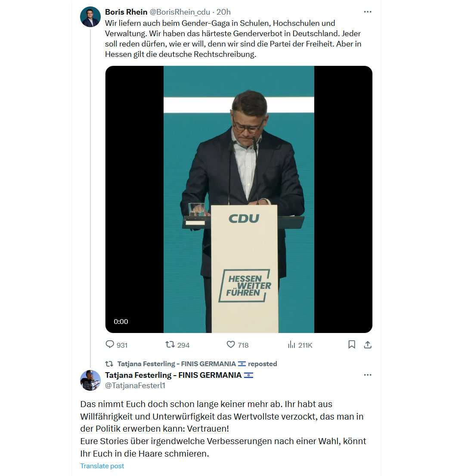Open the @TatjanaFesterl1 handle
The height and width of the screenshot is (476, 452).
[x=135, y=386]
